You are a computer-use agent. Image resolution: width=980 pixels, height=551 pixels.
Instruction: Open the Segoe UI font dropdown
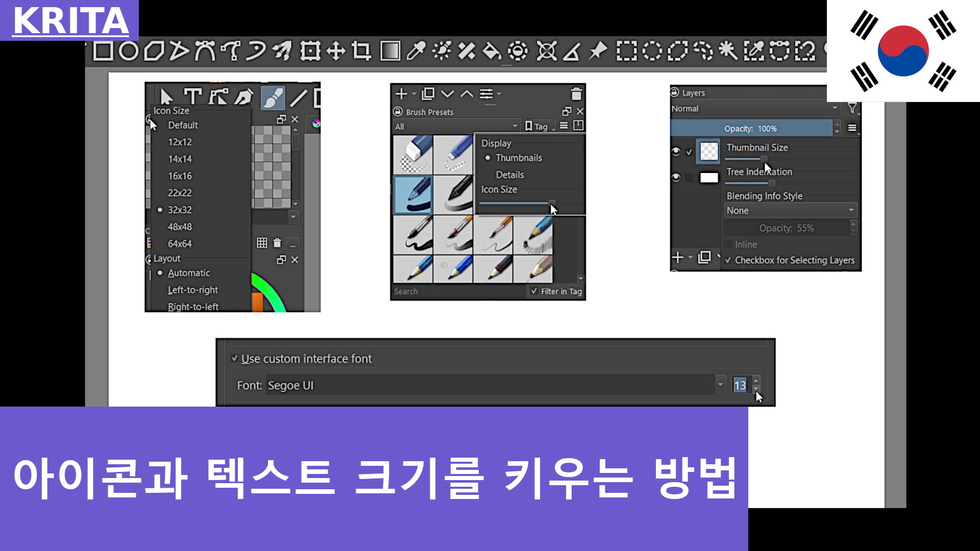point(495,385)
